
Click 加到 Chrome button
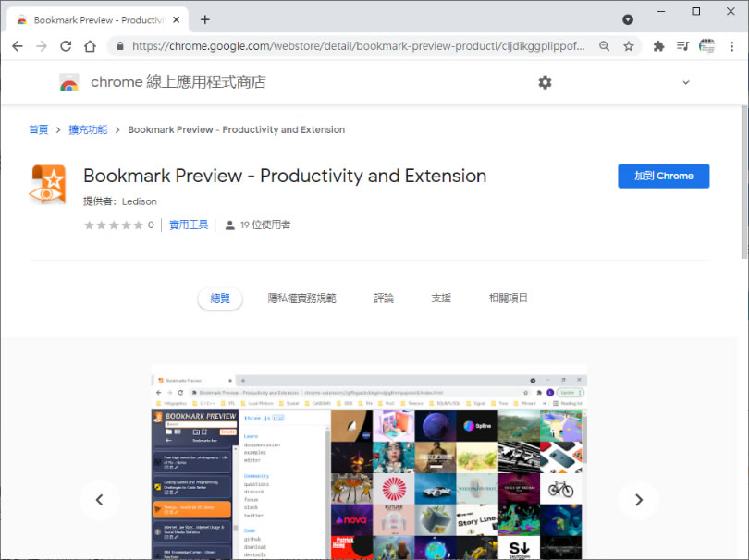(x=664, y=176)
